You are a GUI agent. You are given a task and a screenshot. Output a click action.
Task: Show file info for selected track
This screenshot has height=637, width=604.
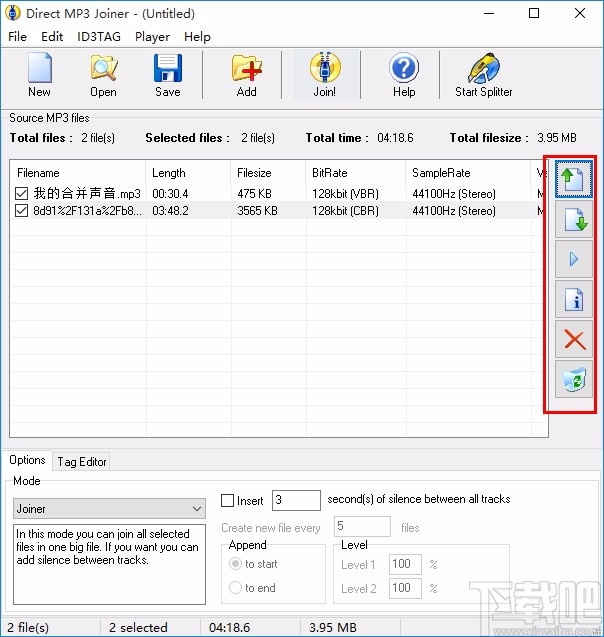coord(574,299)
